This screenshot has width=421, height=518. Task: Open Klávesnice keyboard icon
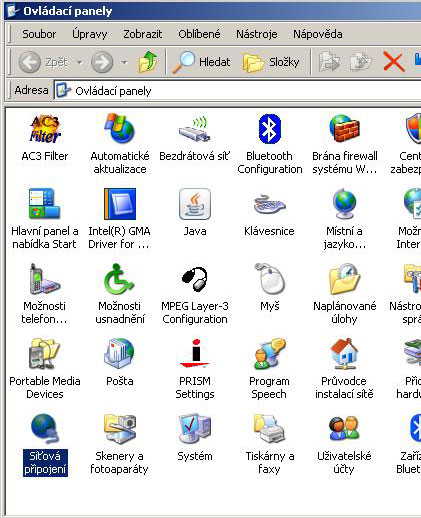tap(270, 204)
